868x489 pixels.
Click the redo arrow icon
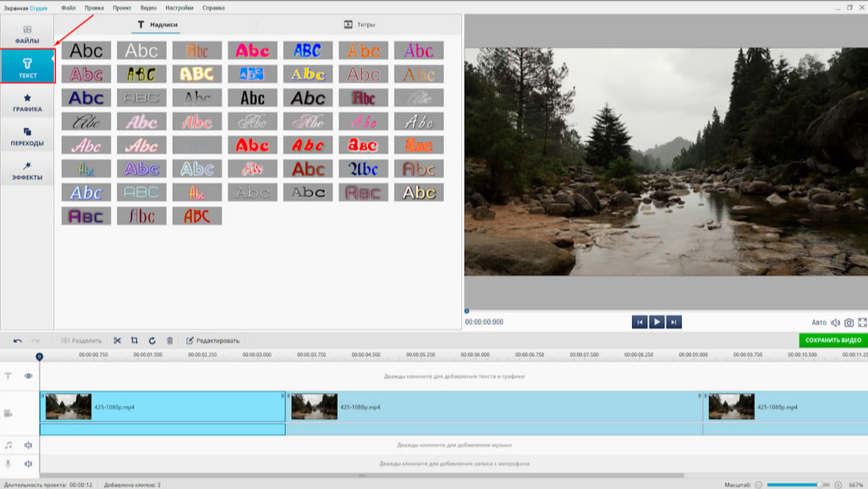pyautogui.click(x=36, y=341)
